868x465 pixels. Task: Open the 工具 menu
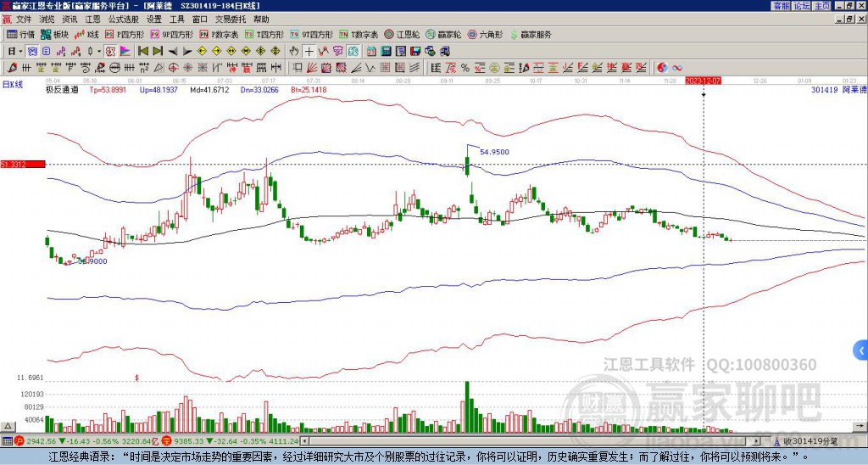[176, 20]
